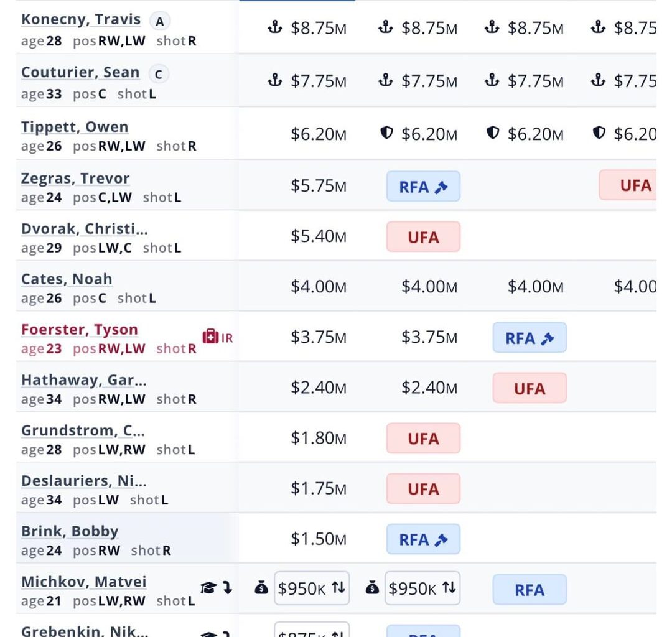672x637 pixels.
Task: Click the RFA arbitration badge in Brink's row
Action: pos(423,539)
